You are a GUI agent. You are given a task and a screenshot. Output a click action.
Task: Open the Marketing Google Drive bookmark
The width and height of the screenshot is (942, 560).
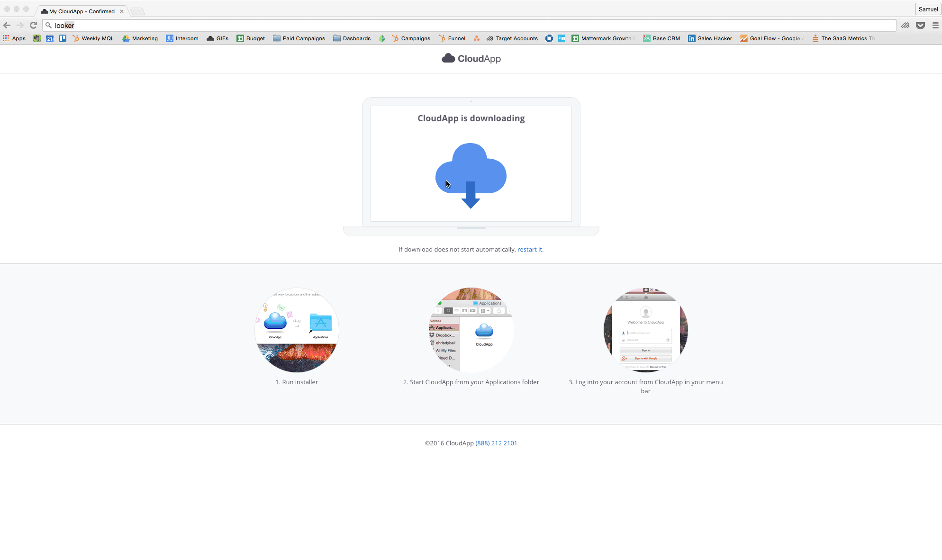coord(140,38)
